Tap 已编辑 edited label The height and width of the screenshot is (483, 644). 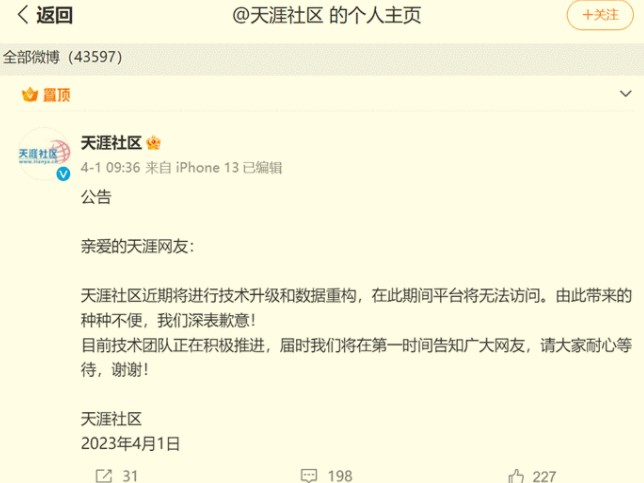(262, 168)
